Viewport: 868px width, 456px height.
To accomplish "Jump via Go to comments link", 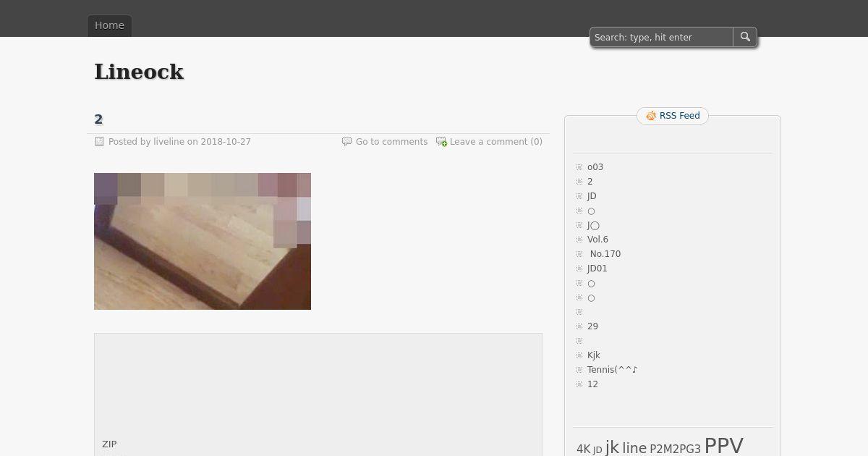I will 391,142.
